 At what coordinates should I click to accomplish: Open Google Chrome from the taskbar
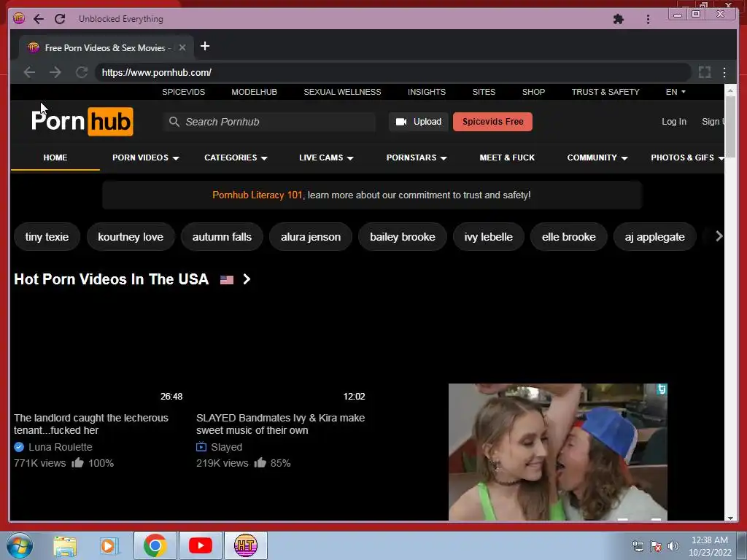[x=155, y=545]
